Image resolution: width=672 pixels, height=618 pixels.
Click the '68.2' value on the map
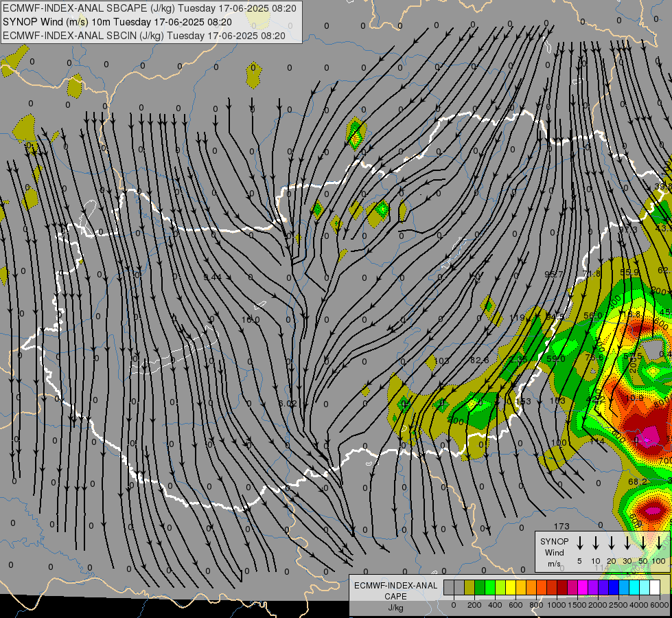[x=638, y=481]
